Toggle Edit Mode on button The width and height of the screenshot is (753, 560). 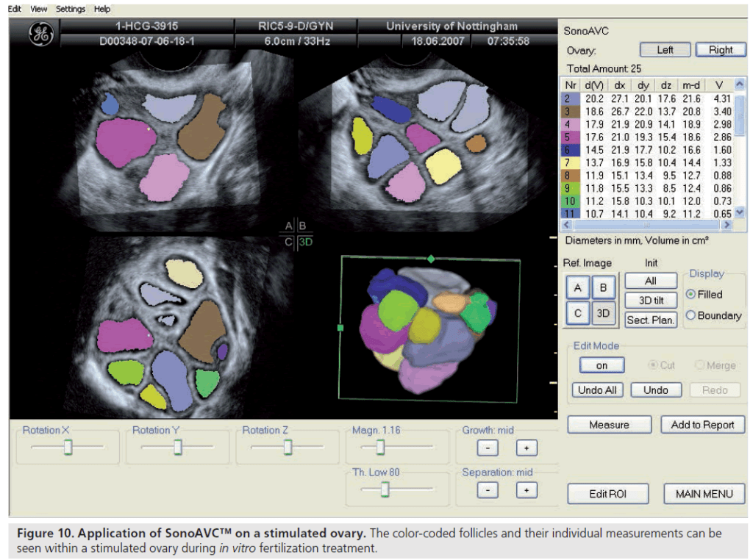[x=602, y=365]
